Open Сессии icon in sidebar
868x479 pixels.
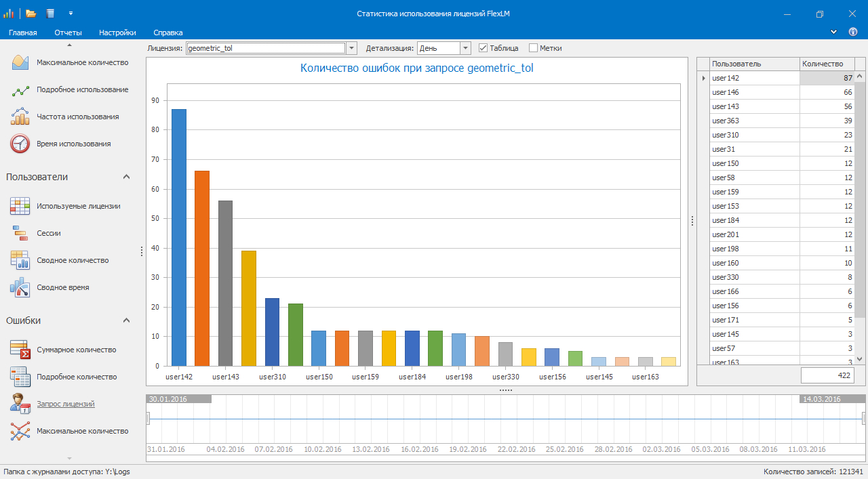pos(20,233)
